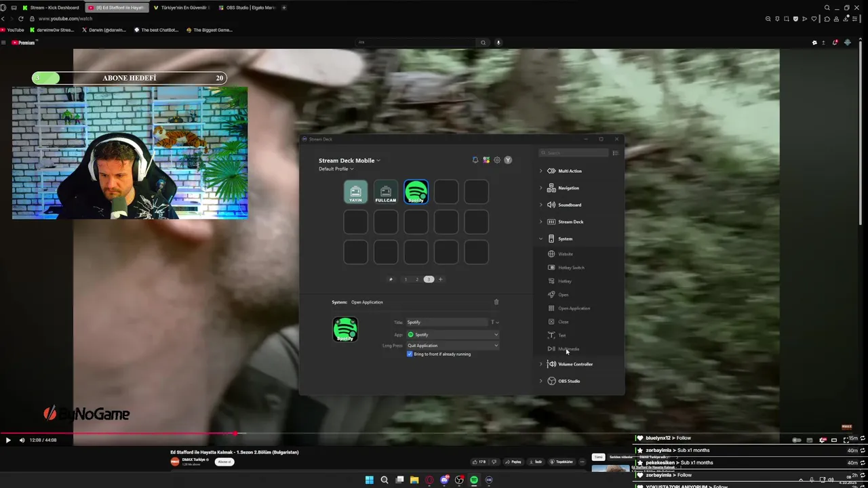
Task: Click the Spotify key icon preview
Action: [x=345, y=329]
